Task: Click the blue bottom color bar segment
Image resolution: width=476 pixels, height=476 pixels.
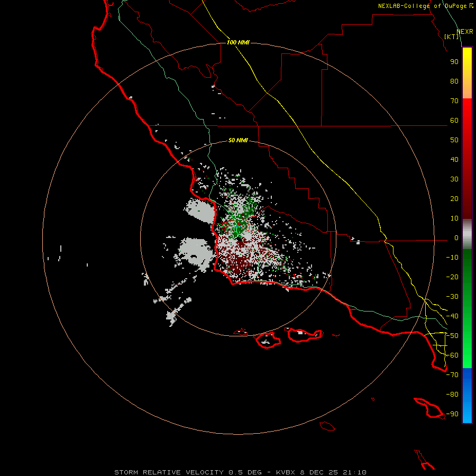Action: (467, 395)
